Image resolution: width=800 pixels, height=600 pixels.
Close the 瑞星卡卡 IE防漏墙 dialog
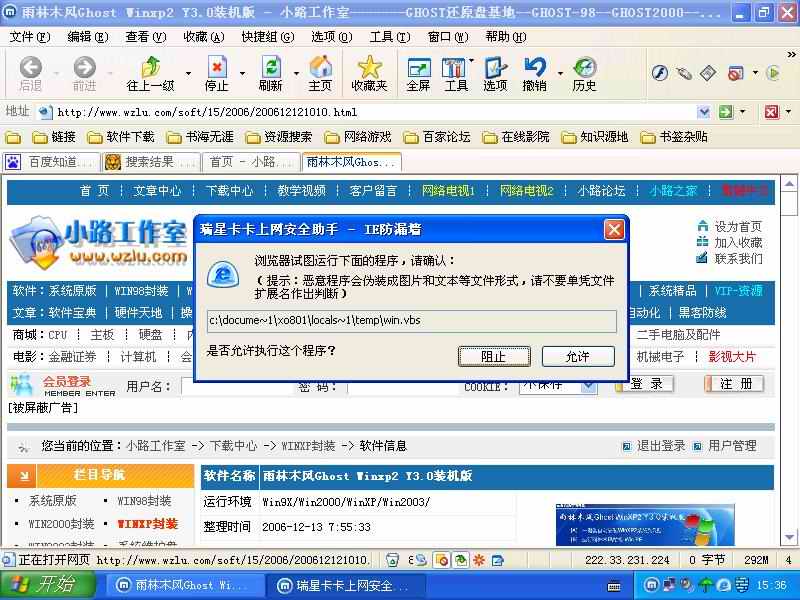(x=614, y=230)
